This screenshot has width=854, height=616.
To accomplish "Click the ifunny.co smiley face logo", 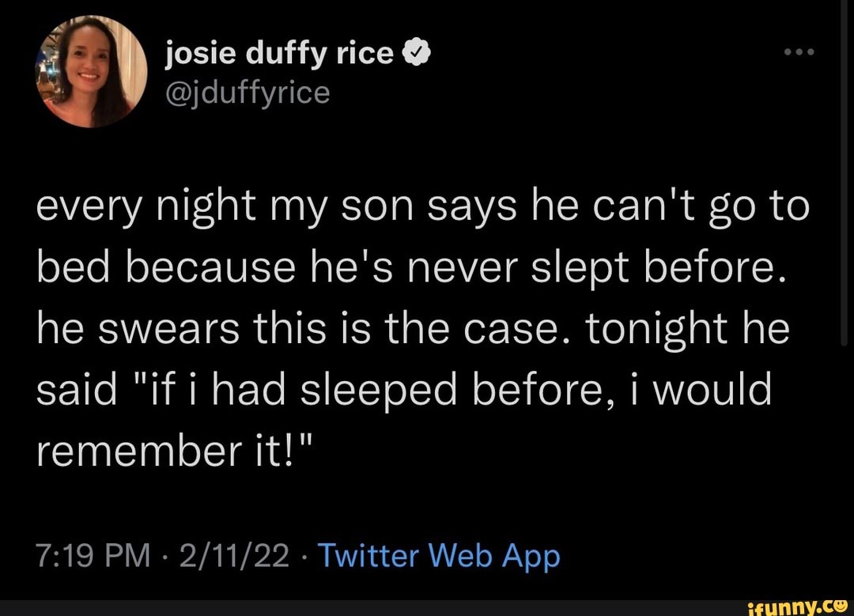I will 841,606.
